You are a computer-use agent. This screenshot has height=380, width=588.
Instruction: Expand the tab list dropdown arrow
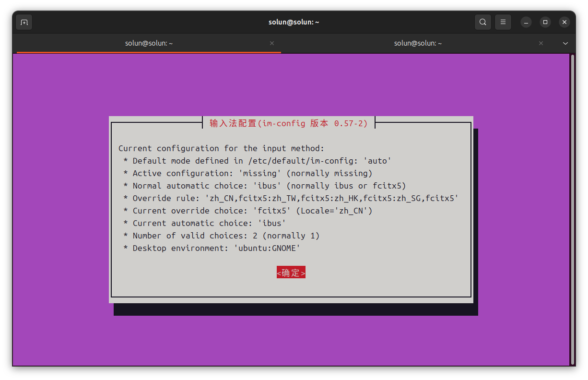(565, 43)
